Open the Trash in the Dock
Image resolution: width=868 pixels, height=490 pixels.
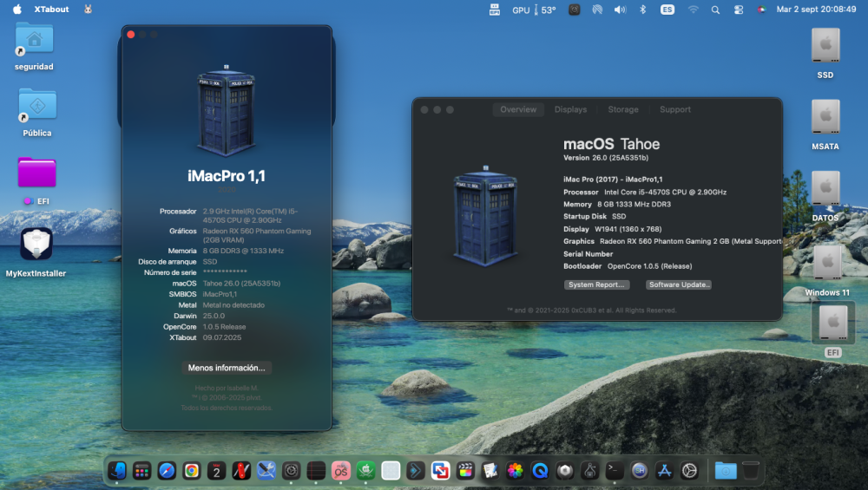point(751,471)
